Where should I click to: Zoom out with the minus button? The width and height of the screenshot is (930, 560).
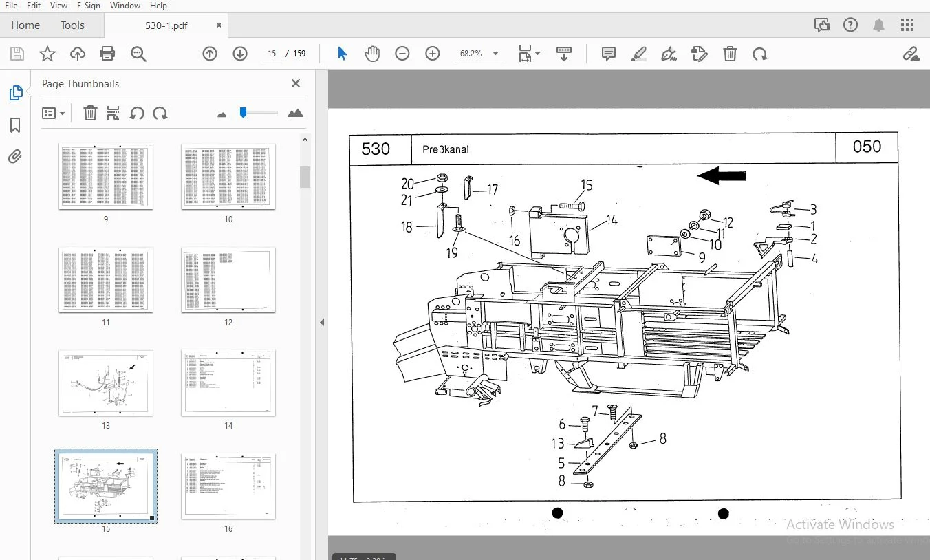(402, 54)
